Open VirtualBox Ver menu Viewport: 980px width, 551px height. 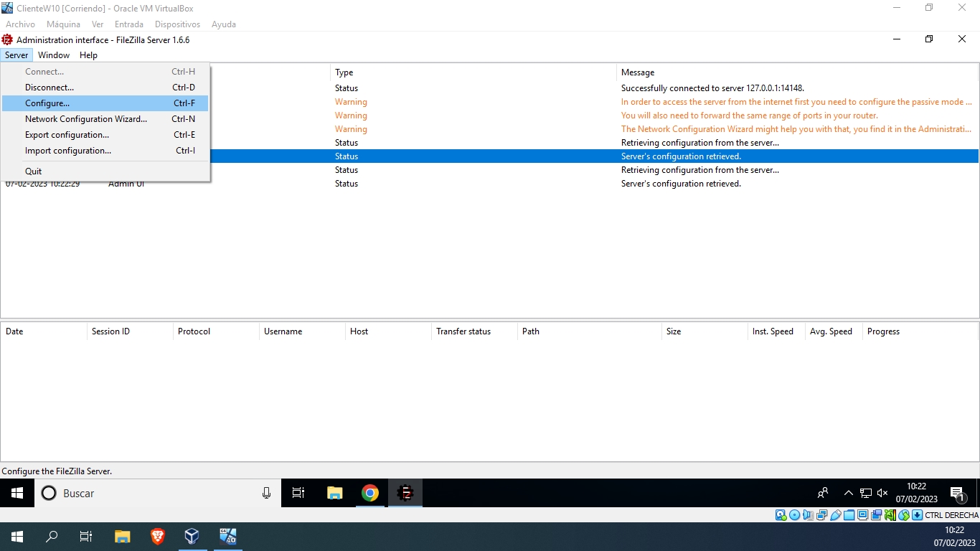[98, 24]
